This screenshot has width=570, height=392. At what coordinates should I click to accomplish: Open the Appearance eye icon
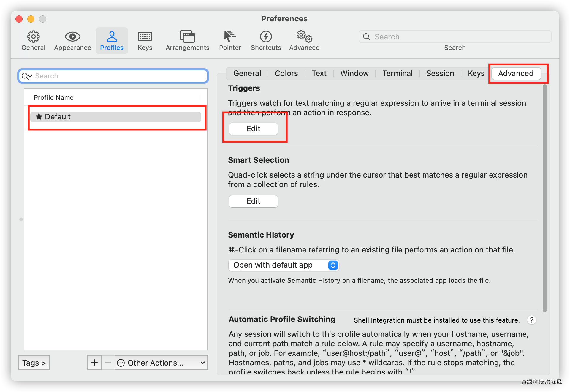pos(72,37)
